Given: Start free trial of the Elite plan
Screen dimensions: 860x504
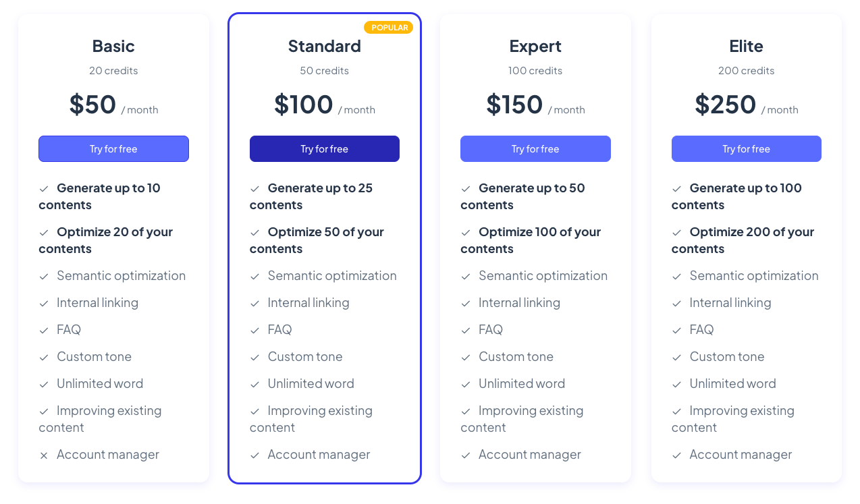Looking at the screenshot, I should (x=746, y=149).
